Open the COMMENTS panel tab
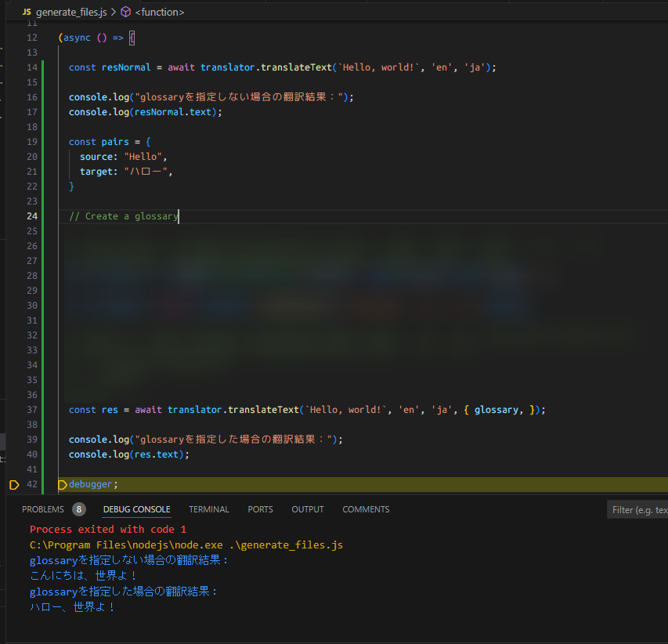668x644 pixels. tap(366, 509)
